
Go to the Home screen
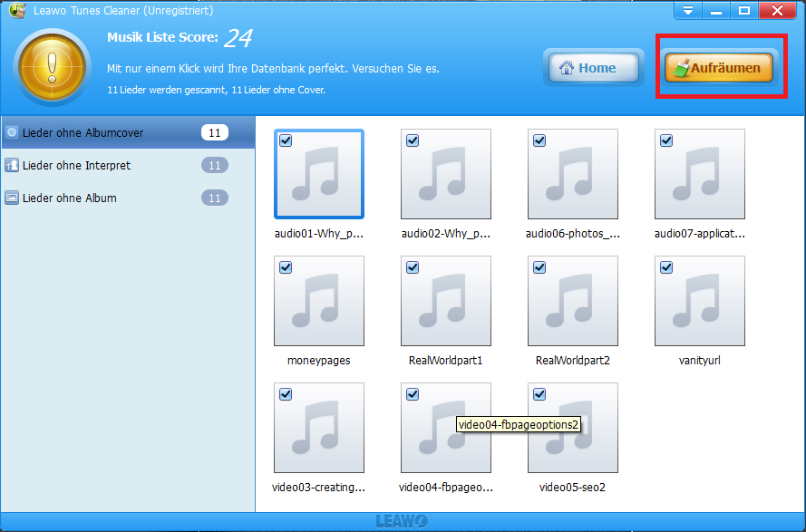click(x=594, y=68)
